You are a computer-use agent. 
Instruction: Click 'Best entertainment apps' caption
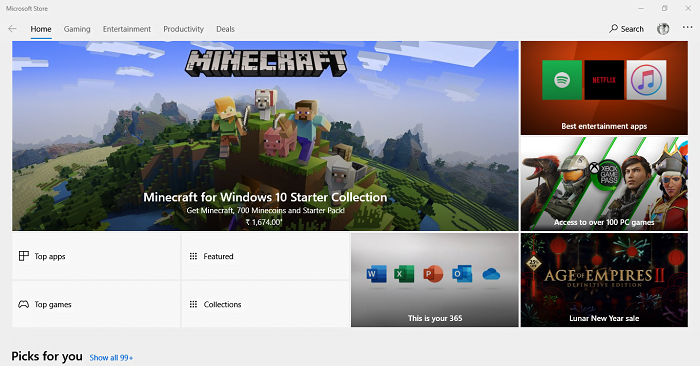(604, 126)
